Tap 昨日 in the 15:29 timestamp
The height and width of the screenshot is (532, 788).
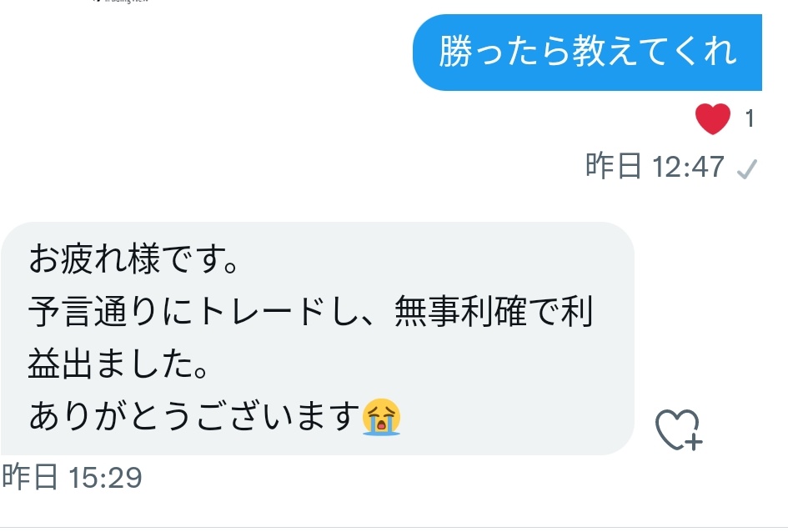coord(30,477)
